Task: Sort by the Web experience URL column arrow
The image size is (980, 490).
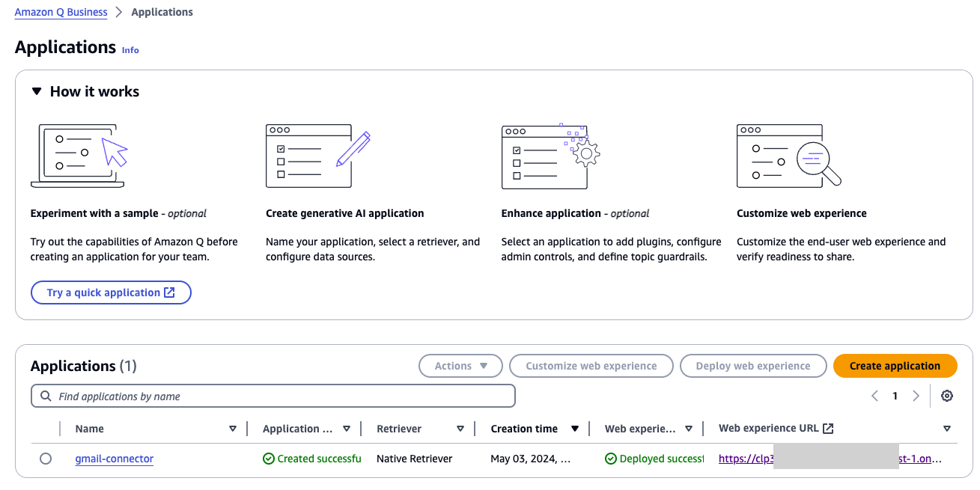Action: tap(947, 429)
